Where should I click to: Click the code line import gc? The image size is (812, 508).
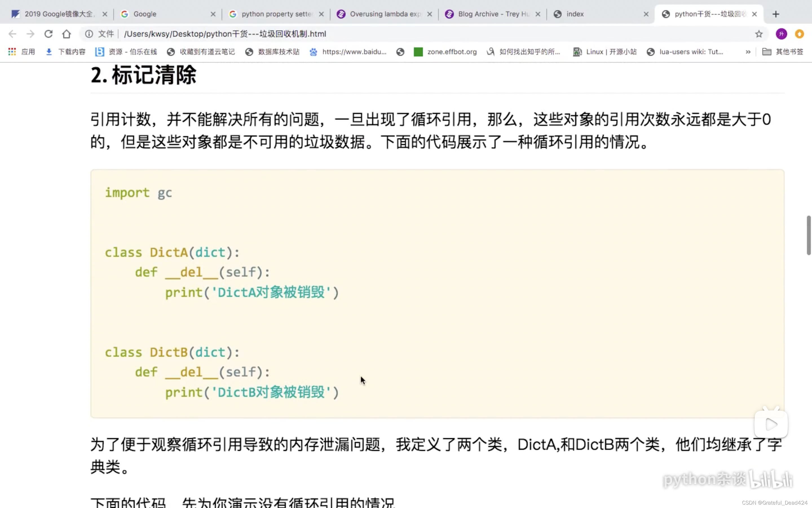(138, 193)
